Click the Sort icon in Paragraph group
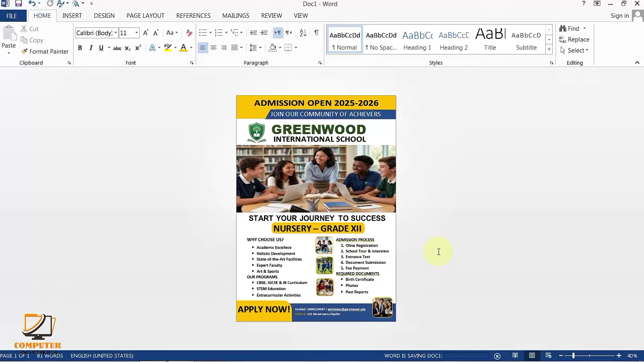Image resolution: width=644 pixels, height=362 pixels. 303,33
